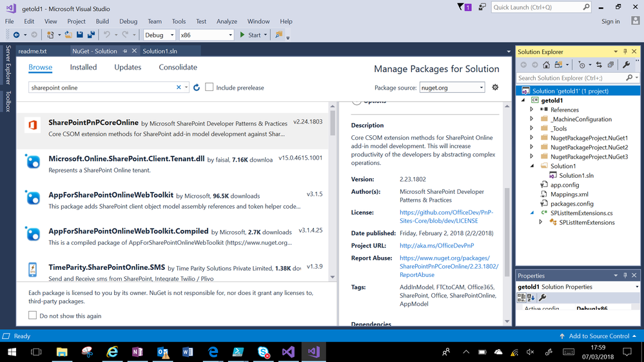Click the Undo toolbar arrow
This screenshot has width=644, height=362.
pos(107,35)
